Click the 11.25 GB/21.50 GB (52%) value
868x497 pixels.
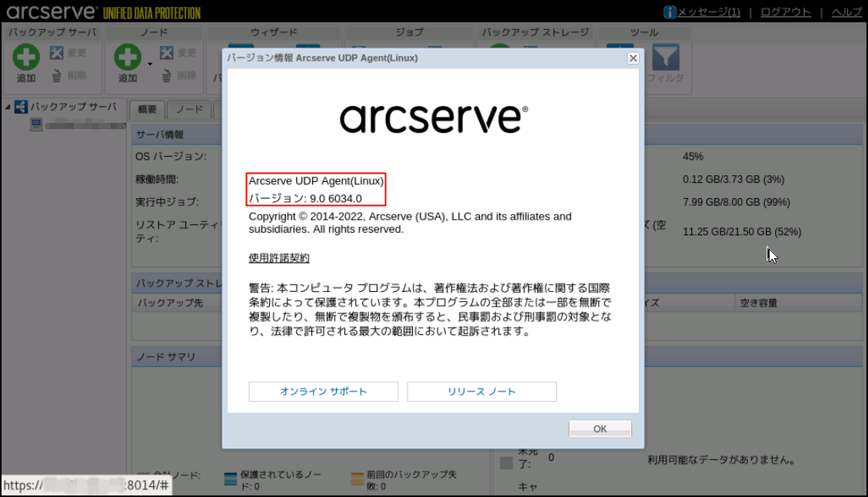tap(742, 232)
